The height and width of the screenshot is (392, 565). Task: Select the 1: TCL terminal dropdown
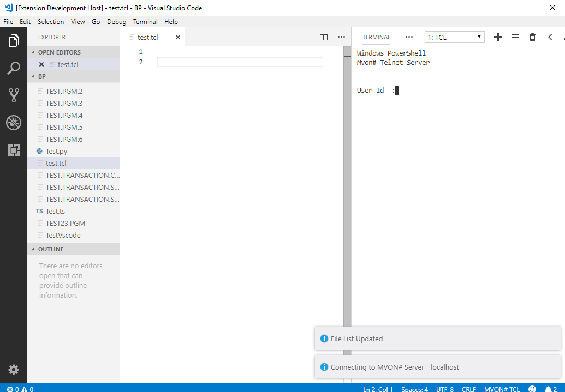[x=454, y=37]
